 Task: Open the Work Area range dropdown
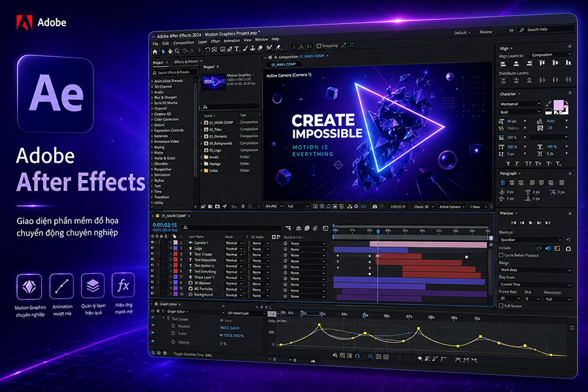click(535, 270)
